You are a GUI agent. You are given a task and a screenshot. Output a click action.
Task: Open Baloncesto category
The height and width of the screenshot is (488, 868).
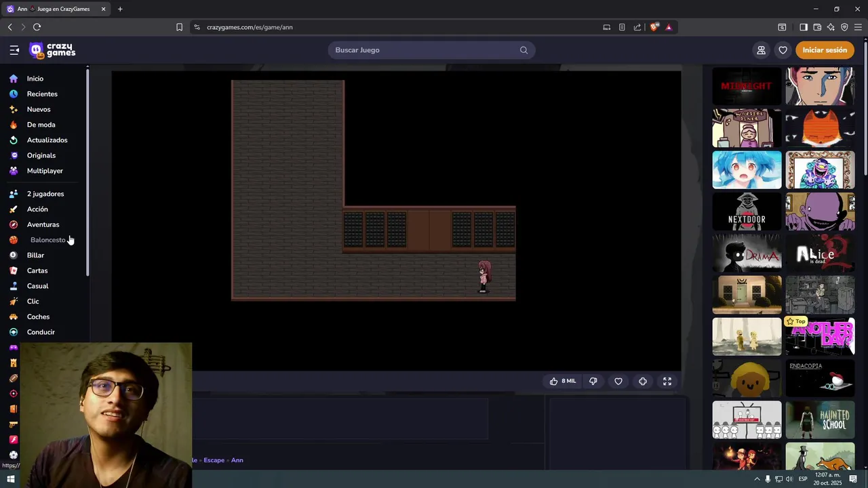[47, 240]
